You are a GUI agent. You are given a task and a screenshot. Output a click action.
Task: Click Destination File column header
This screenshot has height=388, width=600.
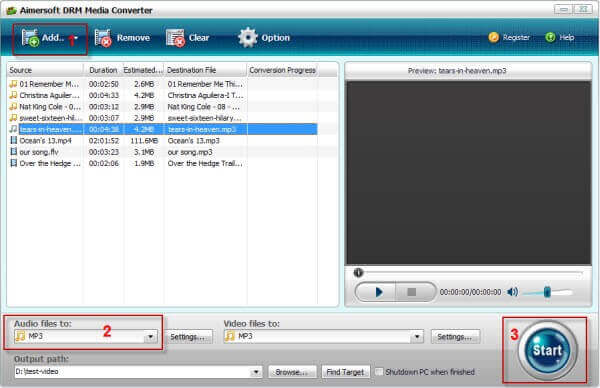point(205,70)
